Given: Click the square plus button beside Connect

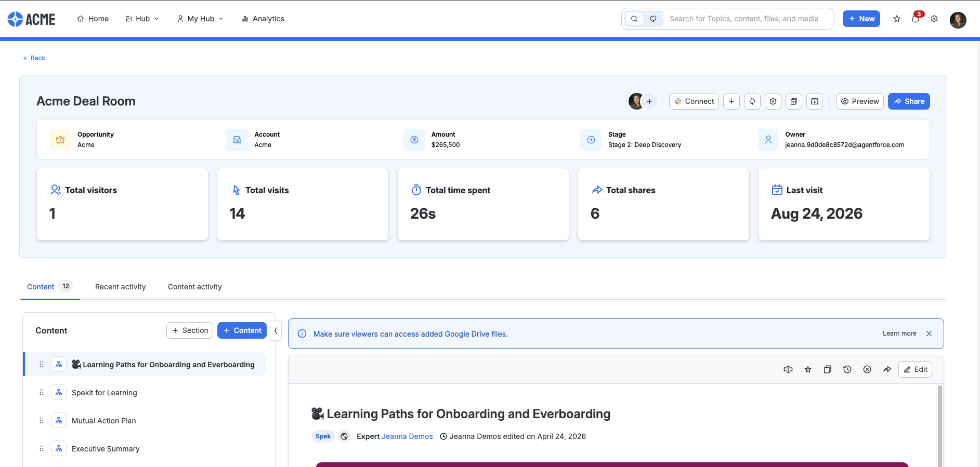Looking at the screenshot, I should [731, 101].
